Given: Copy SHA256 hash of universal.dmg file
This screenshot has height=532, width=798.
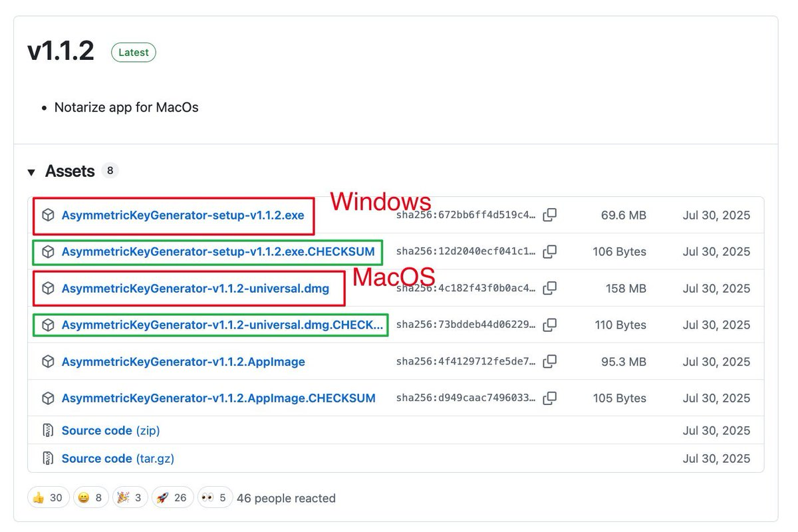Looking at the screenshot, I should [549, 289].
